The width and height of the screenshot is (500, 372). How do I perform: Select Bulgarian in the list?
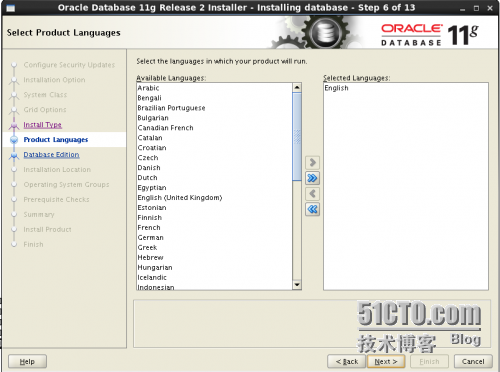[214, 118]
